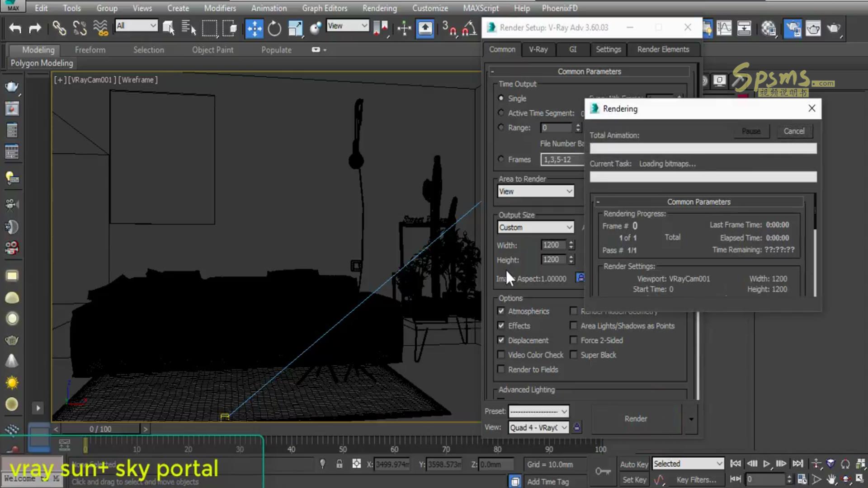Viewport: 868px width, 488px height.
Task: Check Area Lights/Shadows as Points
Action: (574, 325)
